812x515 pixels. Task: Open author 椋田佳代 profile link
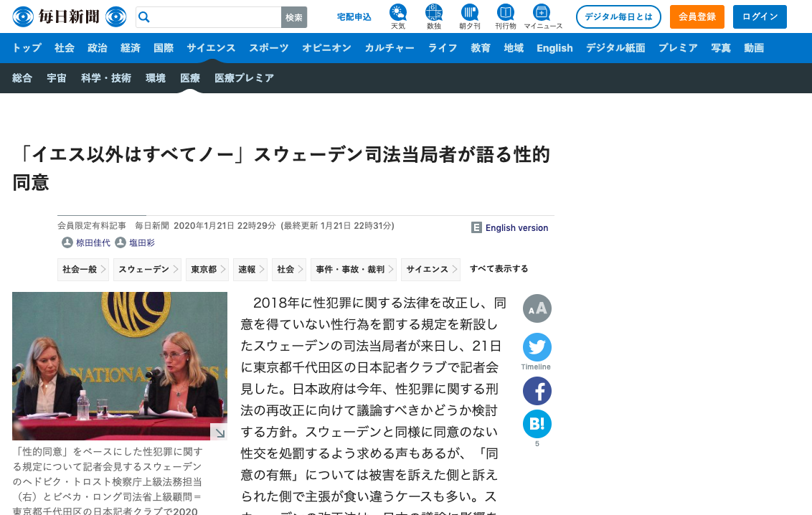tap(93, 243)
